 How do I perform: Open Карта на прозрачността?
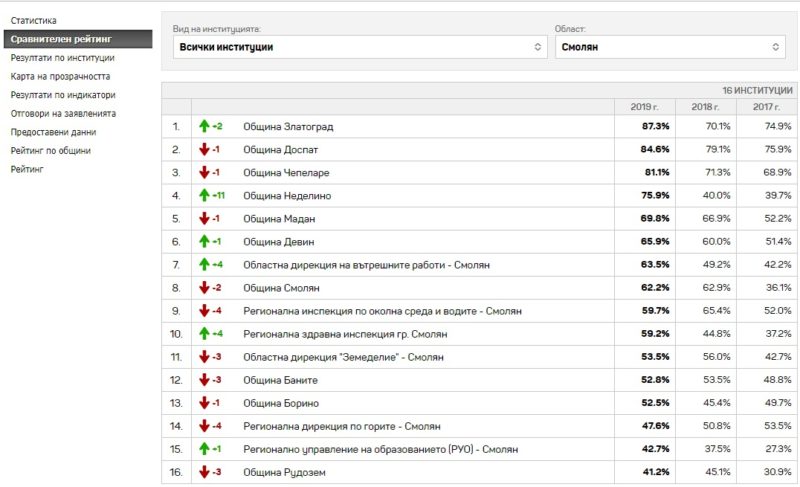click(x=60, y=76)
